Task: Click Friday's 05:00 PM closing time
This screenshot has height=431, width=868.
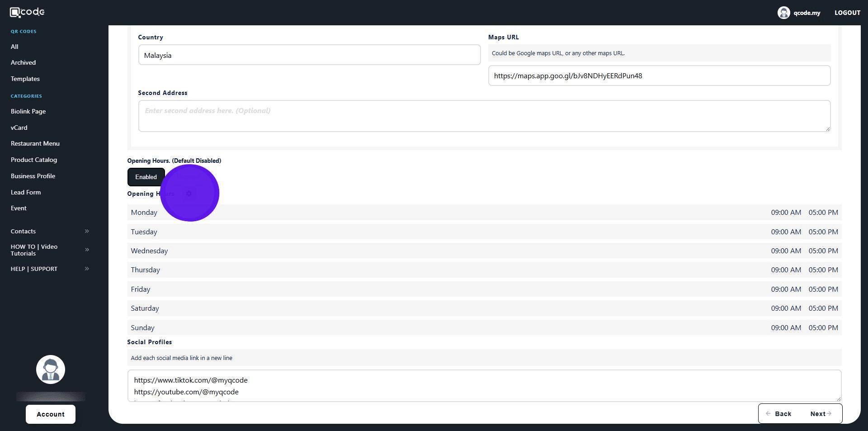Action: tap(823, 289)
